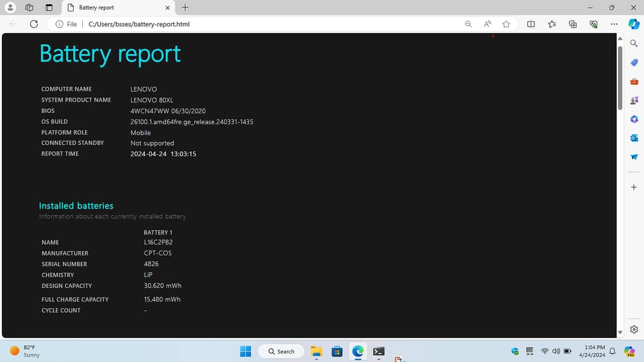Open Outlook icon in Edge sidebar
This screenshot has width=644, height=362.
(x=634, y=138)
